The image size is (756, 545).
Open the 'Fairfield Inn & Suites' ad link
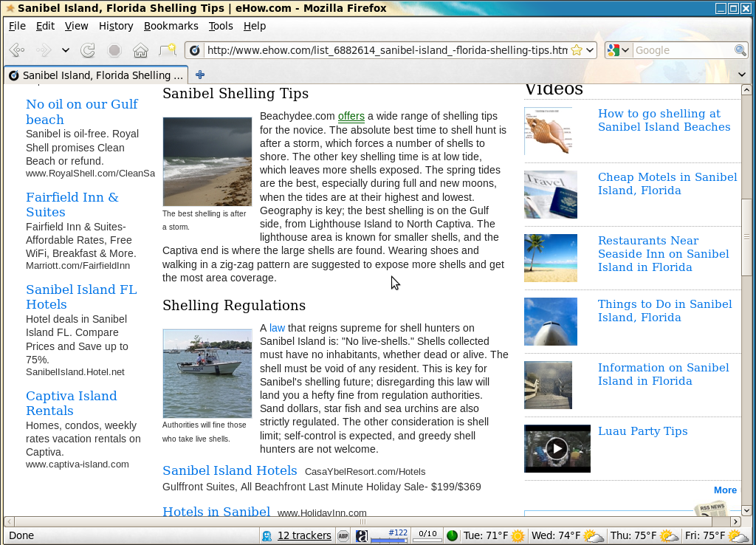72,205
